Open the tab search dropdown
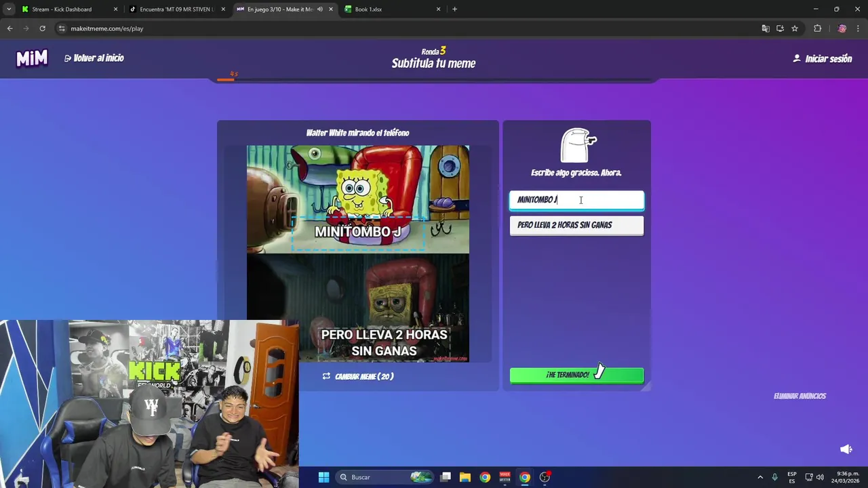Viewport: 868px width, 488px height. coord(8,9)
